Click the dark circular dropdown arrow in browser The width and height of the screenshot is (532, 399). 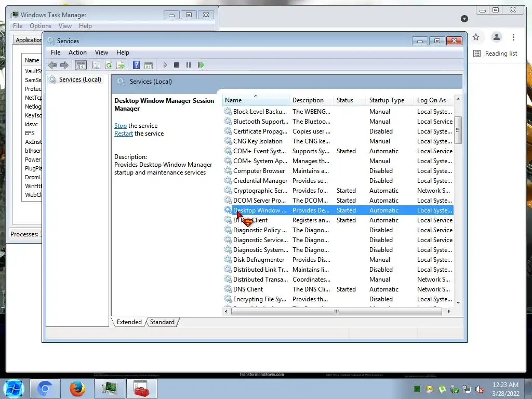(464, 19)
